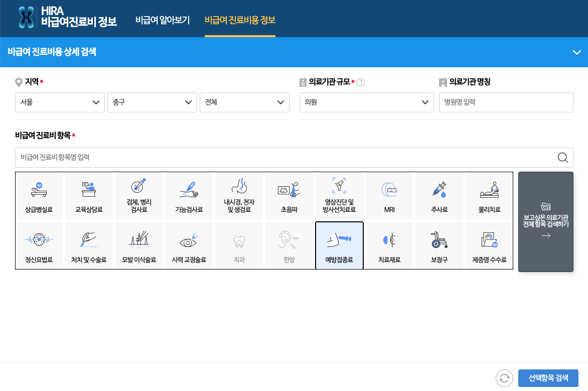Choose the 주사료 injection fee icon
The image size is (588, 391).
click(439, 196)
